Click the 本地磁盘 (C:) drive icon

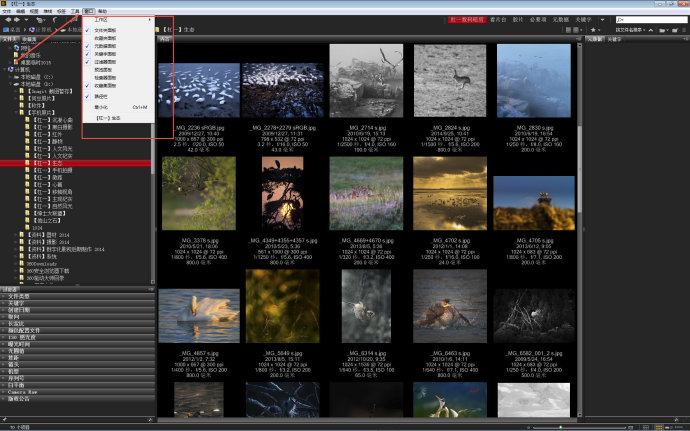[x=16, y=77]
